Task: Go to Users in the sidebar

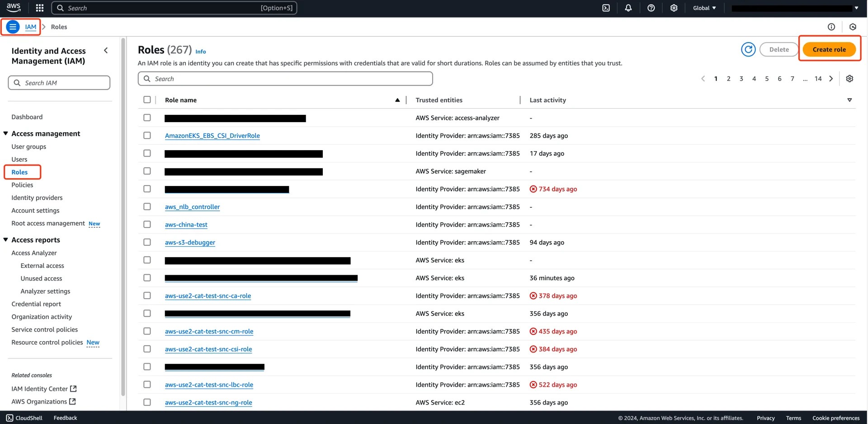Action: click(19, 159)
